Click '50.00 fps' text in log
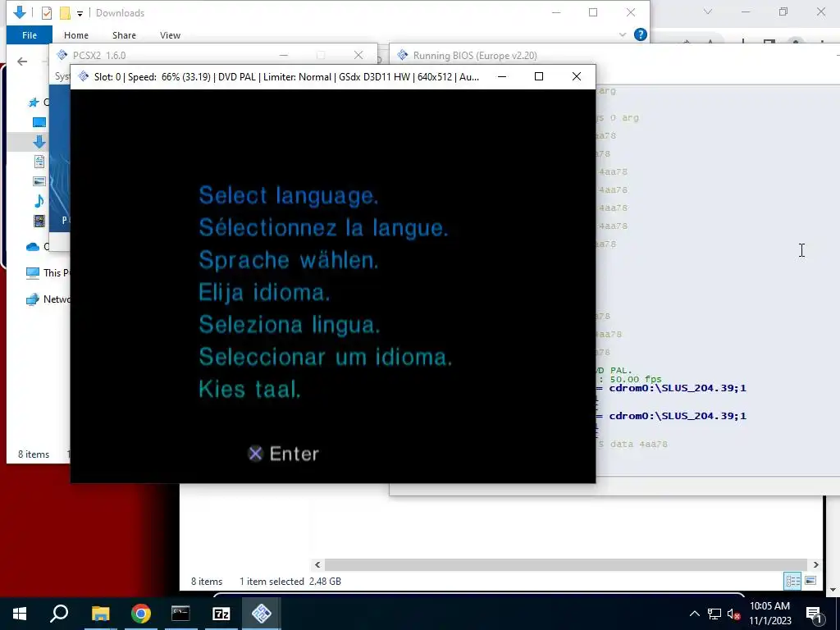The height and width of the screenshot is (630, 840). pos(636,379)
